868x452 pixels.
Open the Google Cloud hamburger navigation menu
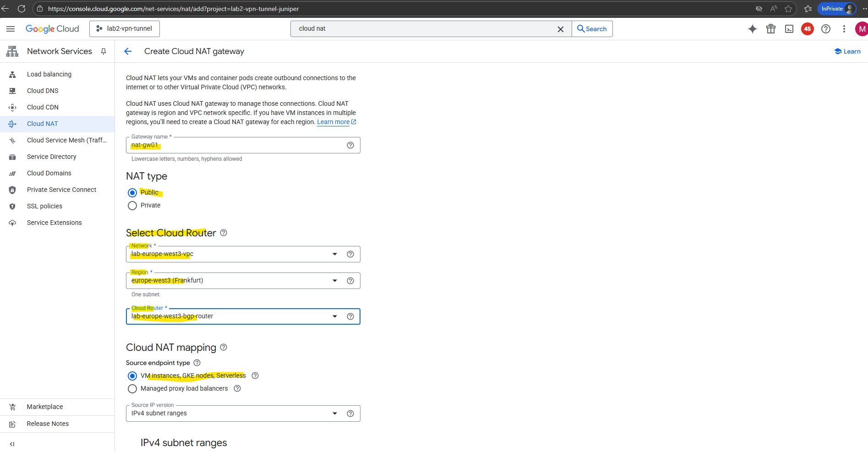11,29
